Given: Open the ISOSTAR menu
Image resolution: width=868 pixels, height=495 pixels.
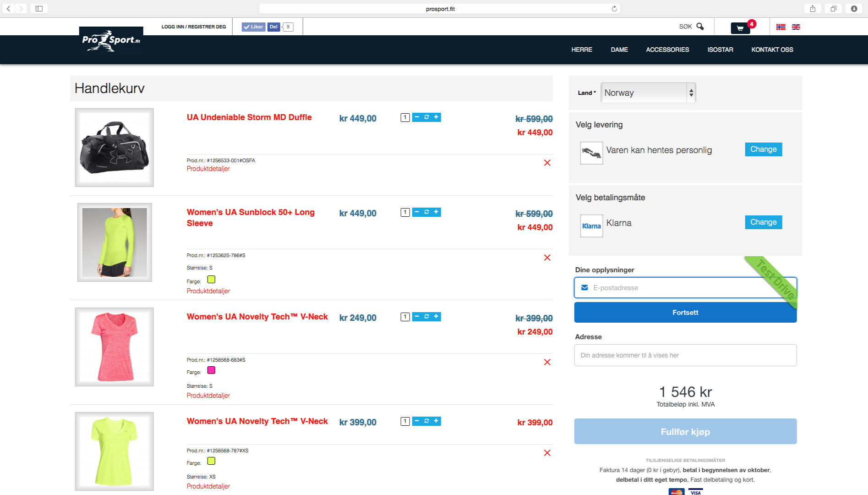Looking at the screenshot, I should [720, 49].
